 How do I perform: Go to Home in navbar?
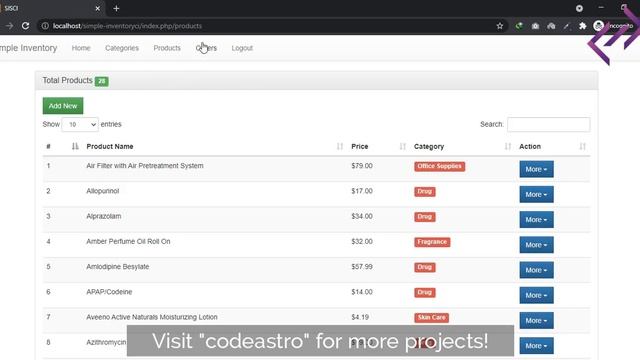[x=81, y=48]
